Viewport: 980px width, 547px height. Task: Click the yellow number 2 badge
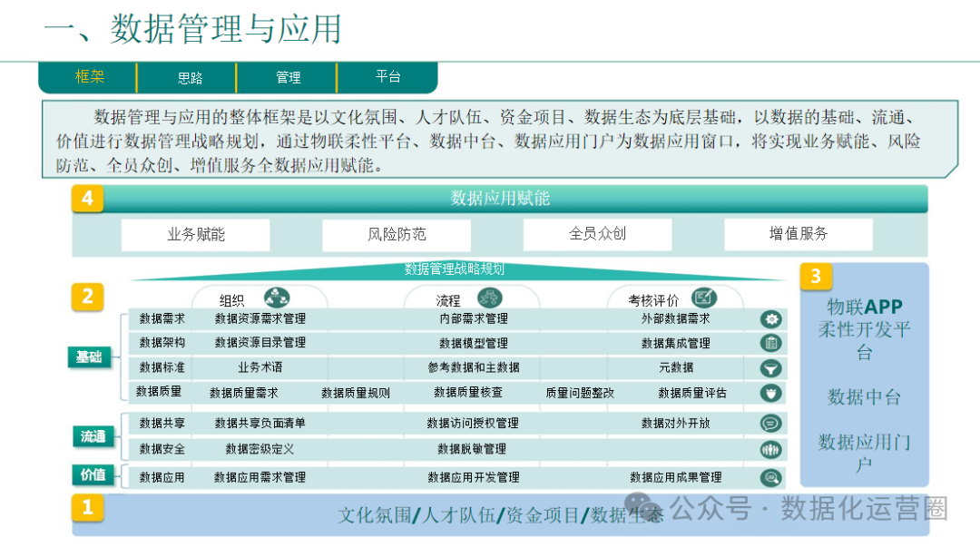[x=87, y=297]
